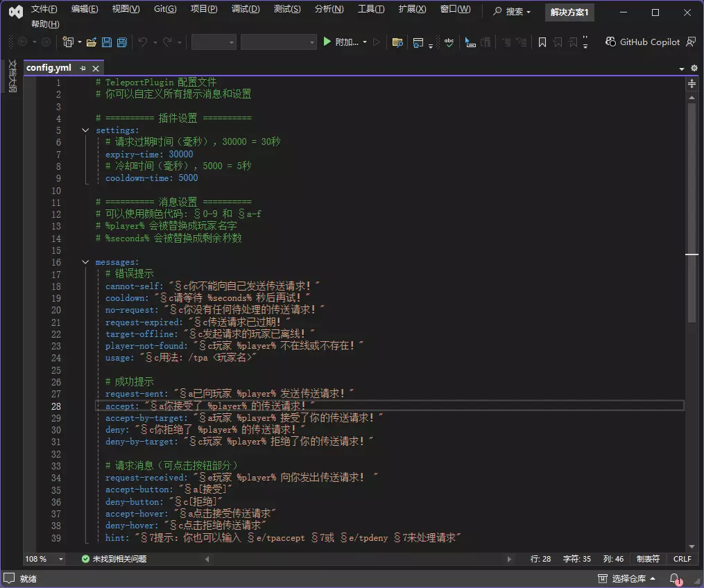Click the scroll down arrow
This screenshot has width=704, height=588.
692,546
